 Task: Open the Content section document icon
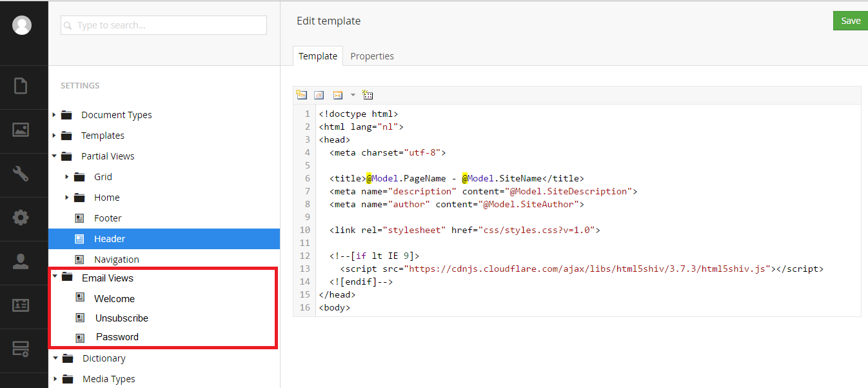(21, 86)
